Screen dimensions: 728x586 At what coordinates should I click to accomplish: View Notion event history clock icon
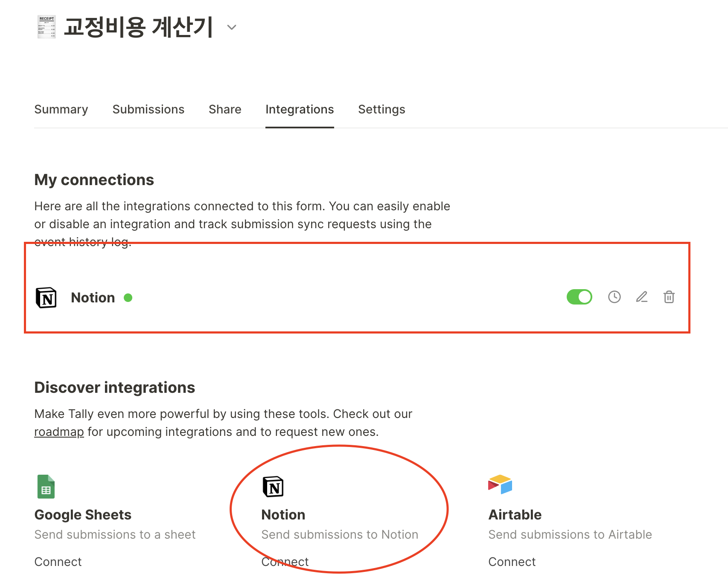(x=614, y=297)
